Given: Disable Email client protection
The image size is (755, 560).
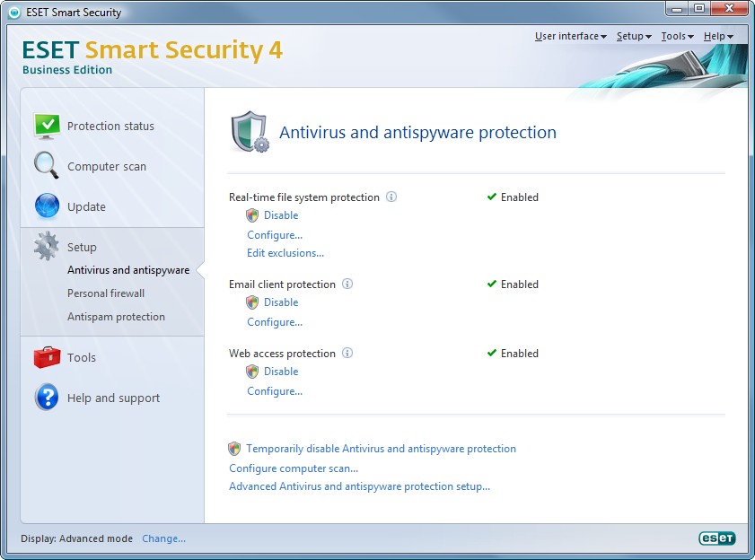Looking at the screenshot, I should tap(281, 302).
